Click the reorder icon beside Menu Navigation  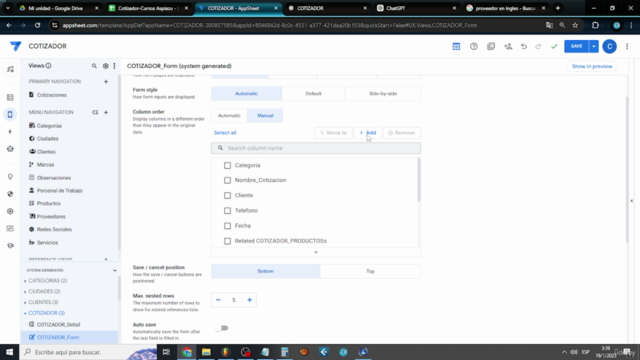[95, 112]
